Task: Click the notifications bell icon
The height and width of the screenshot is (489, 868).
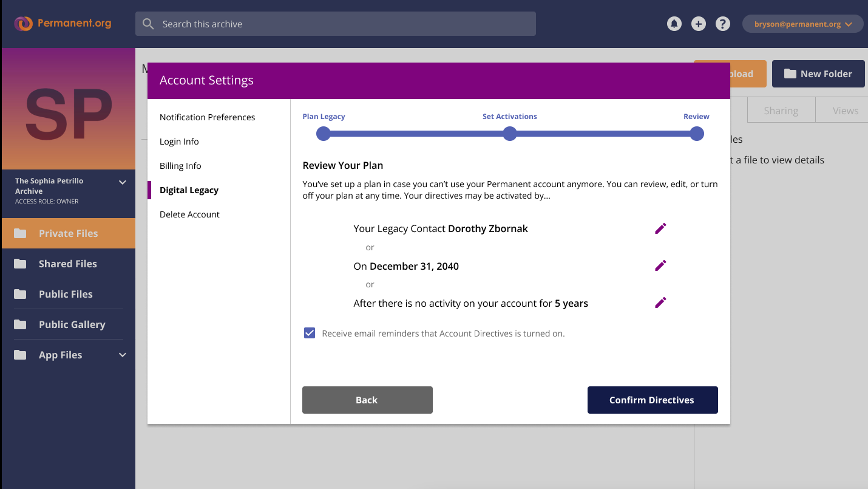Action: [674, 24]
